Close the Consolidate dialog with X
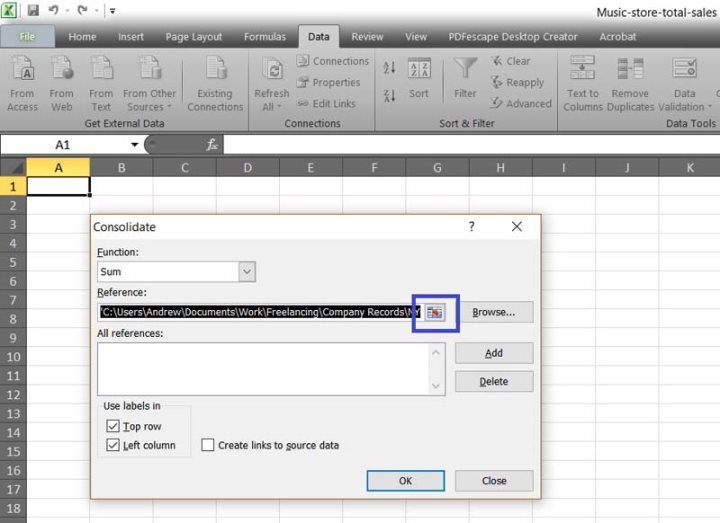 tap(517, 226)
